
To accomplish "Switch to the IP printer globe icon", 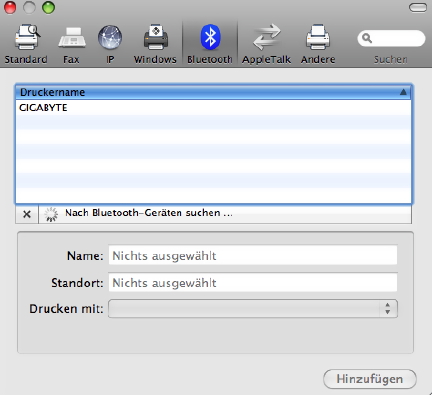I will (110, 37).
